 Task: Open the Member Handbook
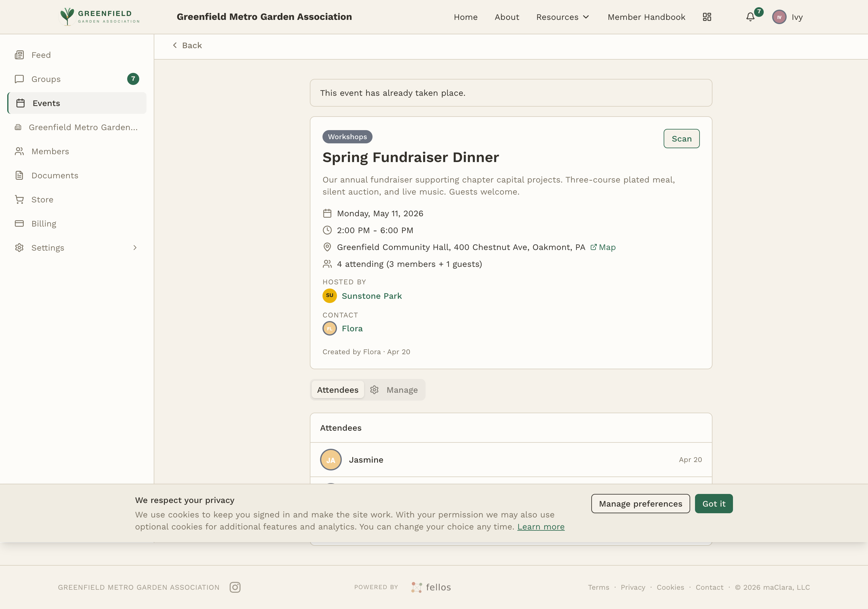(x=646, y=17)
